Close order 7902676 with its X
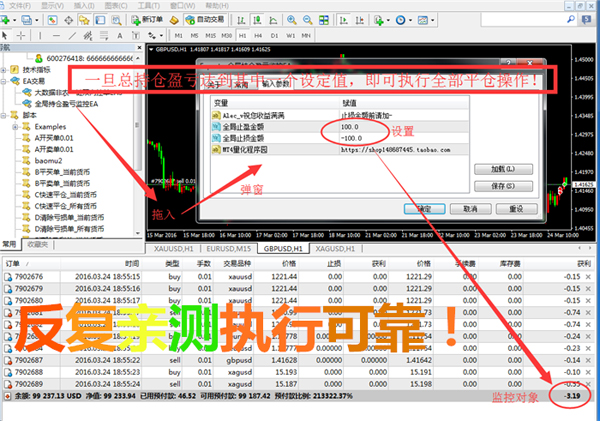The height and width of the screenshot is (421, 600). tap(588, 276)
